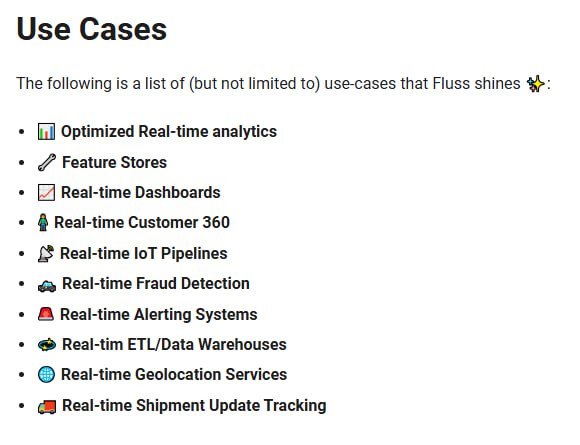Click the bar chart emoji icon
Image resolution: width=580 pixels, height=445 pixels.
coord(47,132)
